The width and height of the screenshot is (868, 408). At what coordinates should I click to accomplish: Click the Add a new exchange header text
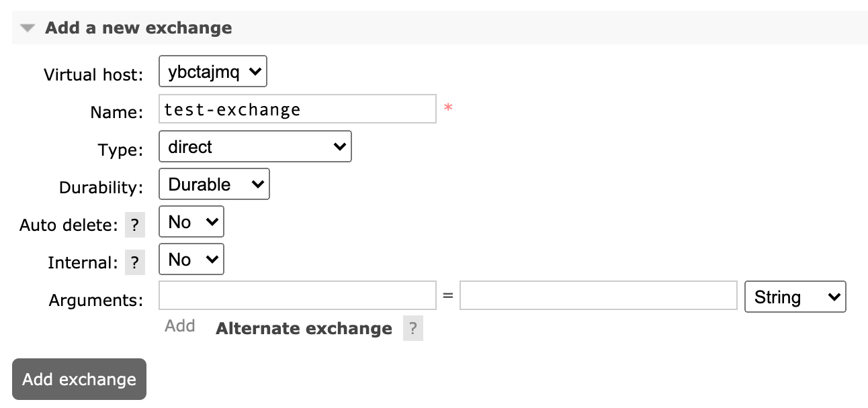point(138,28)
